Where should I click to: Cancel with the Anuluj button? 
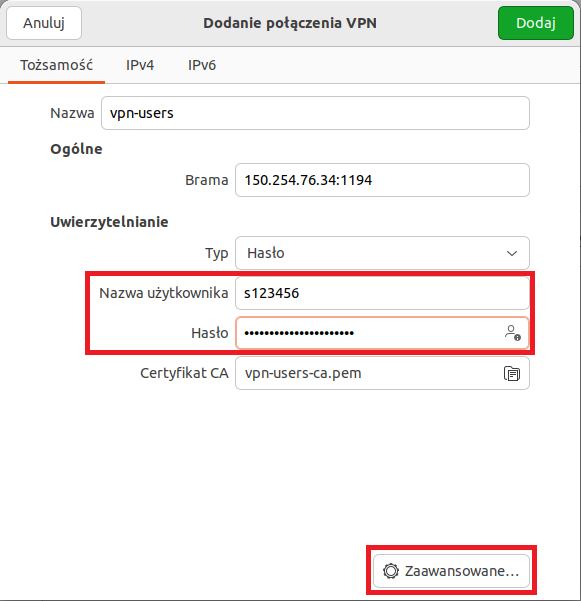tap(44, 23)
